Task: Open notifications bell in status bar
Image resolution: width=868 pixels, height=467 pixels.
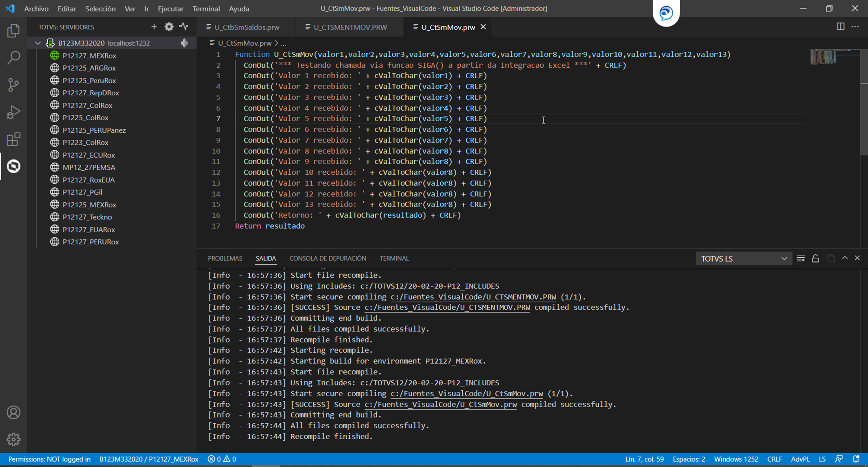Action: 856,459
